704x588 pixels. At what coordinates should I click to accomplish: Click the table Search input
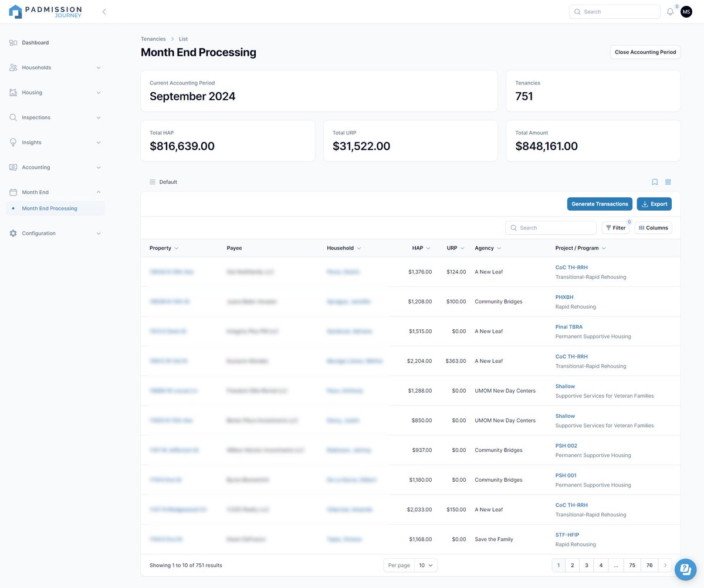(550, 228)
